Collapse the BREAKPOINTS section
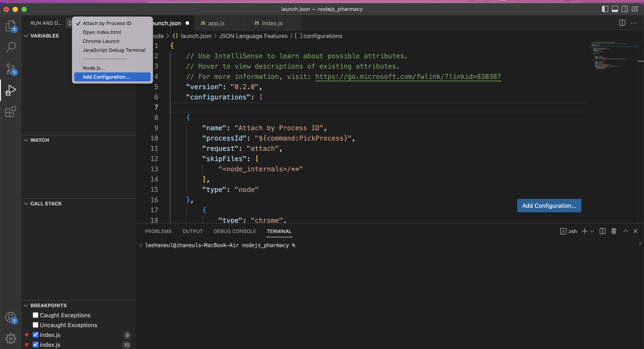The height and width of the screenshot is (349, 644). pos(26,305)
